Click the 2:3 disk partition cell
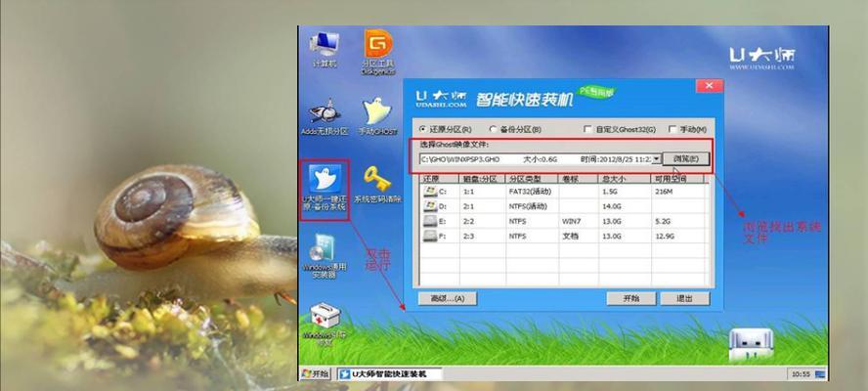Image resolution: width=868 pixels, height=391 pixels. 468,236
